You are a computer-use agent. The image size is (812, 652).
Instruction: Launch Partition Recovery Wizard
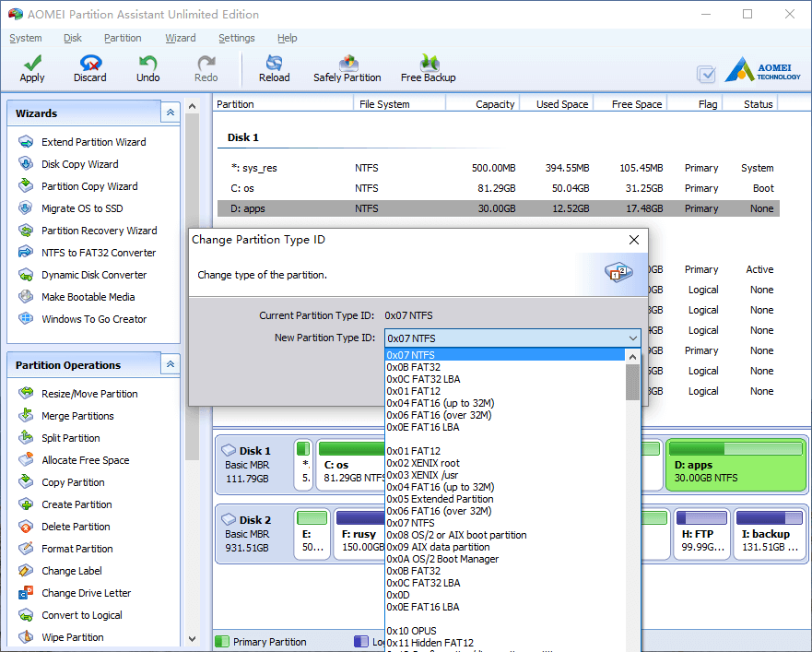tap(100, 231)
